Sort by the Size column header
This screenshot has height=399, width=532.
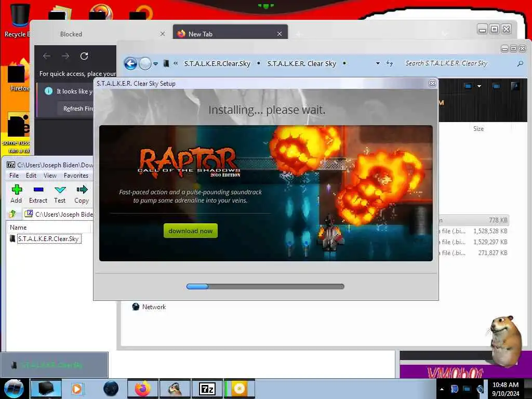point(478,129)
